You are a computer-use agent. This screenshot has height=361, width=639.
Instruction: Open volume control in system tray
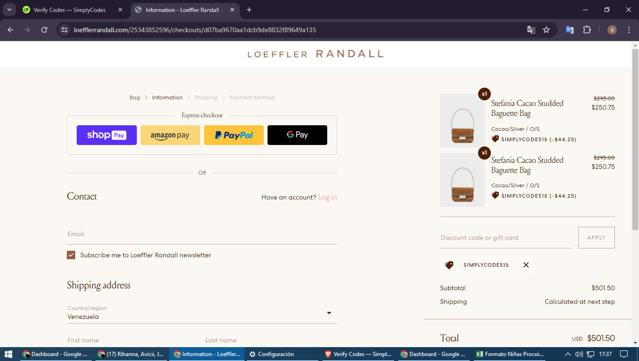[579, 354]
